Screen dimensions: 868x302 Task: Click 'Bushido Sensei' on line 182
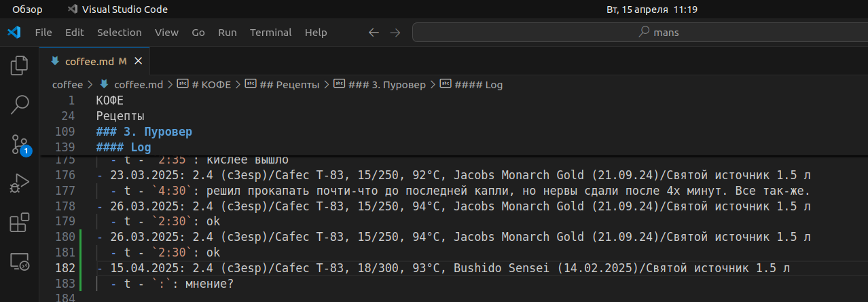point(501,268)
